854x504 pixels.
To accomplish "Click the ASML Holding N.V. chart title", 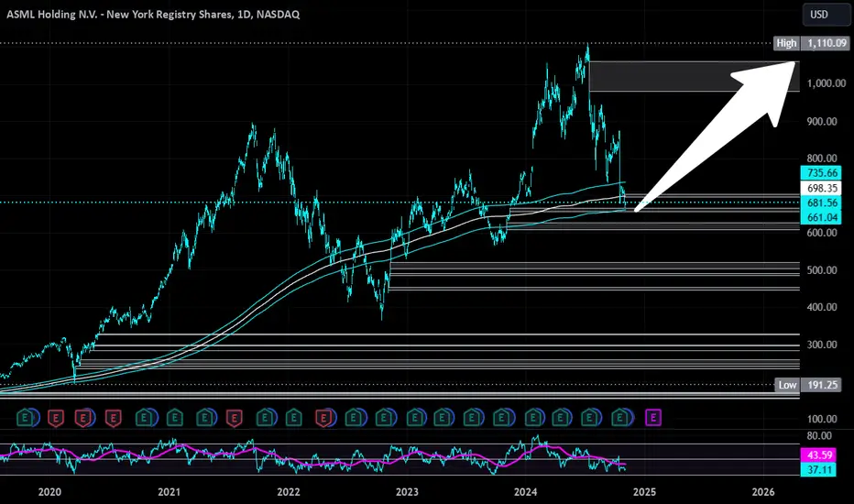I will (x=153, y=14).
